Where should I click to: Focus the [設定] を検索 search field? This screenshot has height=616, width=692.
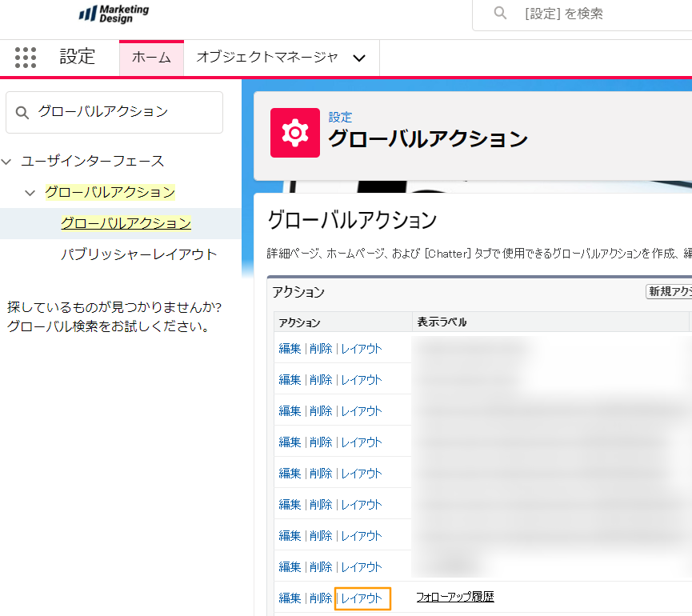[592, 14]
